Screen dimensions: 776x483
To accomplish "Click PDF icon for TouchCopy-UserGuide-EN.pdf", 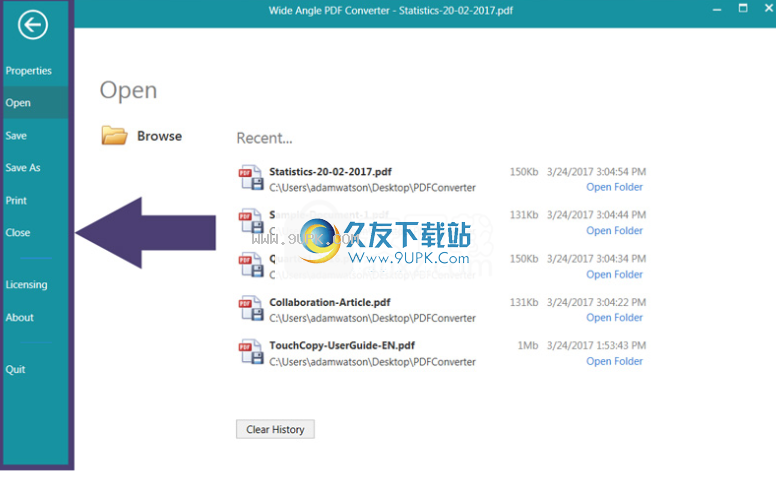I will [251, 351].
